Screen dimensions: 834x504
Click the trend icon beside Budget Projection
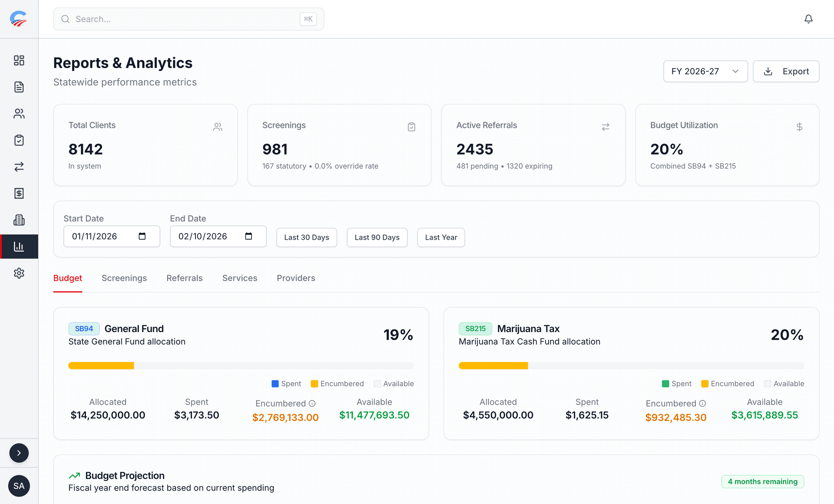pos(75,475)
